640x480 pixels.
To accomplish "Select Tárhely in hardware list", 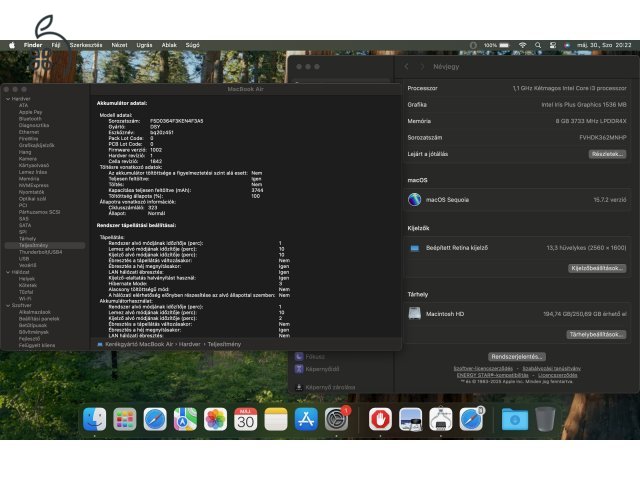I will coord(27,239).
